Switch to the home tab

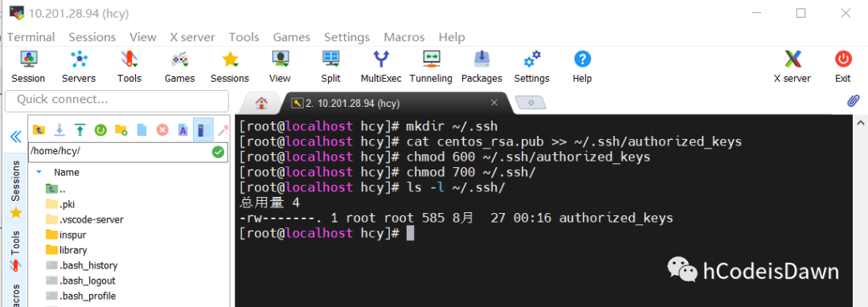[x=261, y=103]
